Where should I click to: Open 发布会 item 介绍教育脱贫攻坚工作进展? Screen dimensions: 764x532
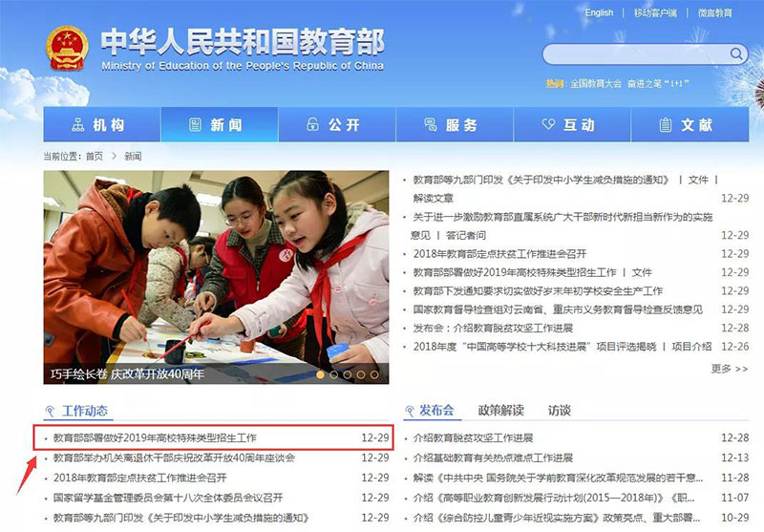473,437
